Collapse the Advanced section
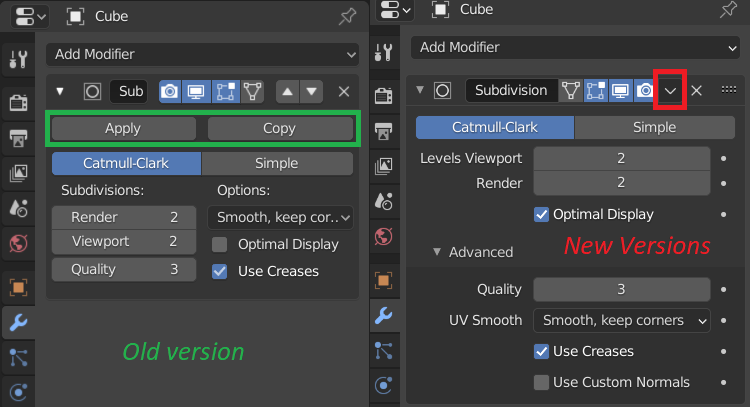Viewport: 750px width, 407px height. [437, 252]
